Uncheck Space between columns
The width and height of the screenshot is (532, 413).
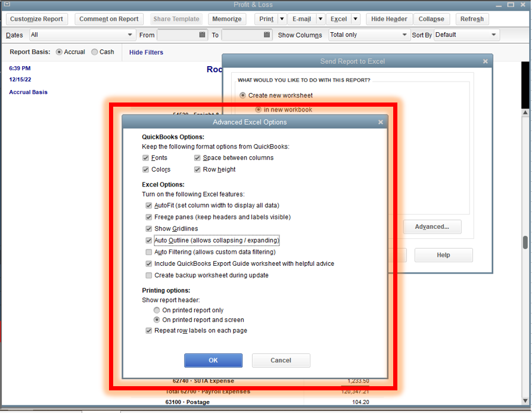(197, 158)
